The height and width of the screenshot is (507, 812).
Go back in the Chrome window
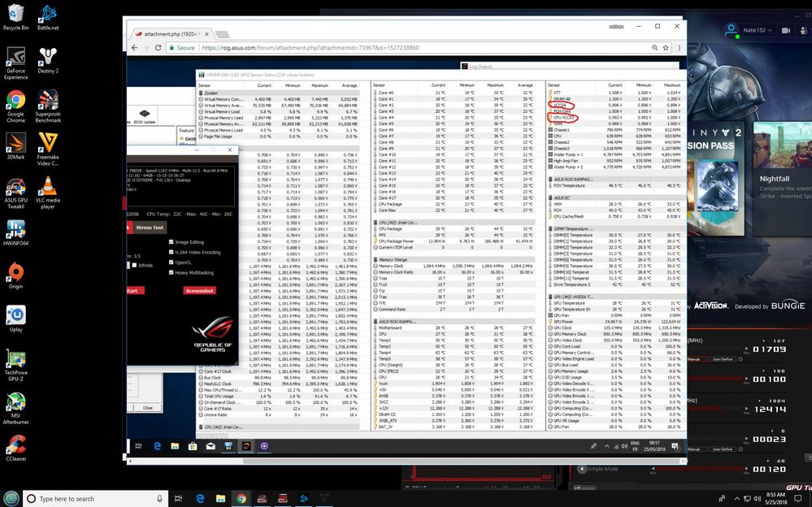click(x=135, y=48)
